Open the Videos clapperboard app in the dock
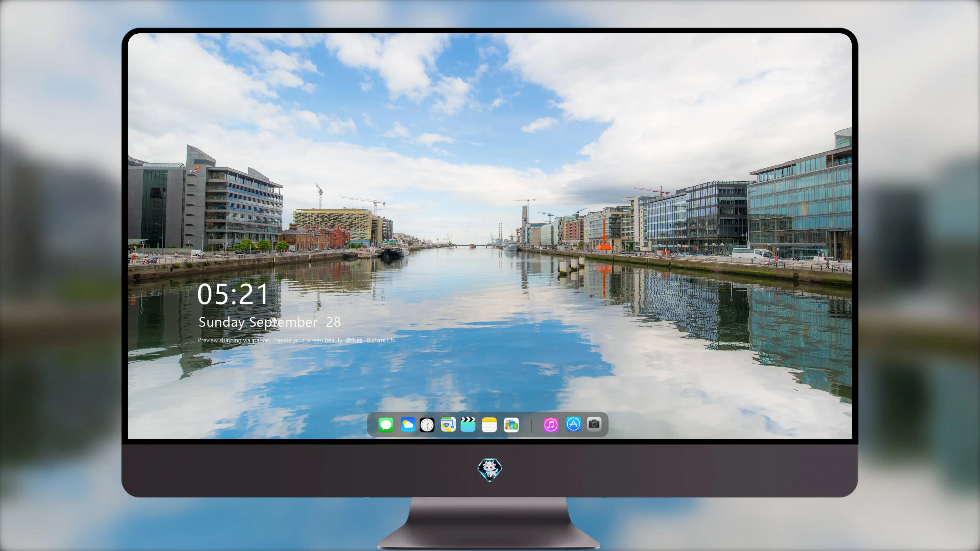The width and height of the screenshot is (980, 551). pyautogui.click(x=468, y=424)
